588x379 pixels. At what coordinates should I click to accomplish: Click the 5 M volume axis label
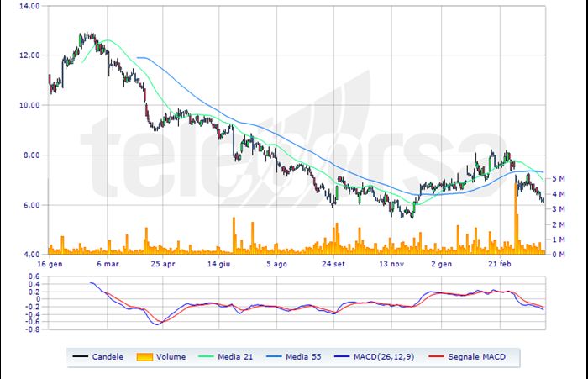click(558, 179)
